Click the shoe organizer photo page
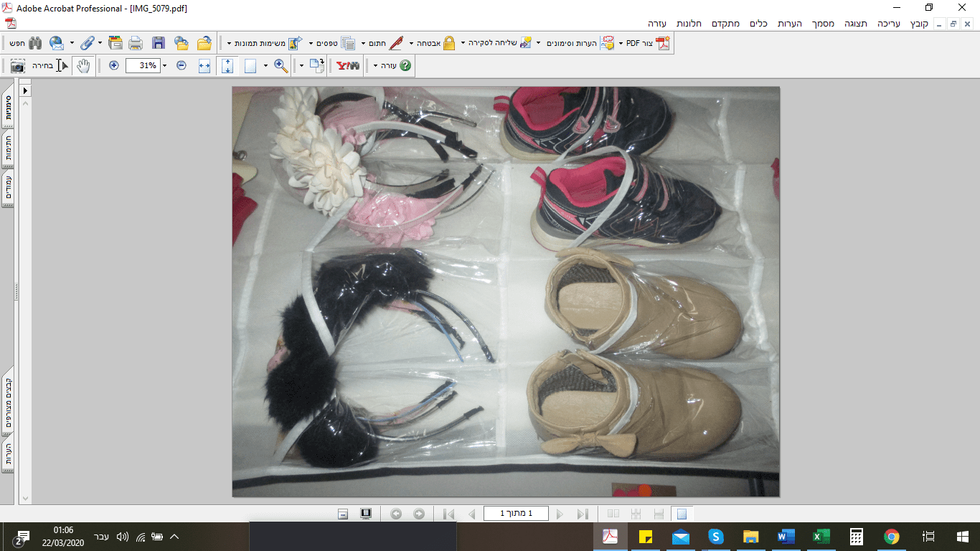 point(506,291)
